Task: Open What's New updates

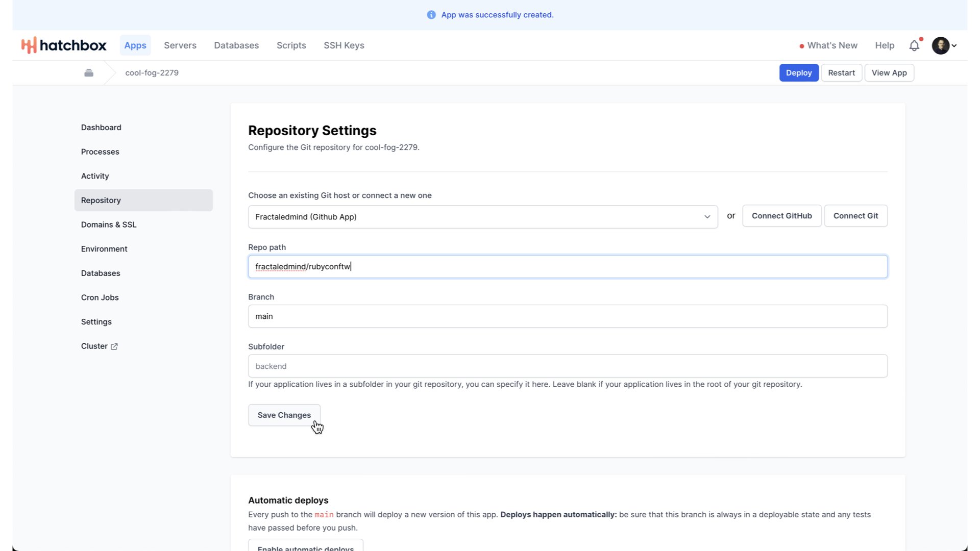Action: (x=831, y=45)
